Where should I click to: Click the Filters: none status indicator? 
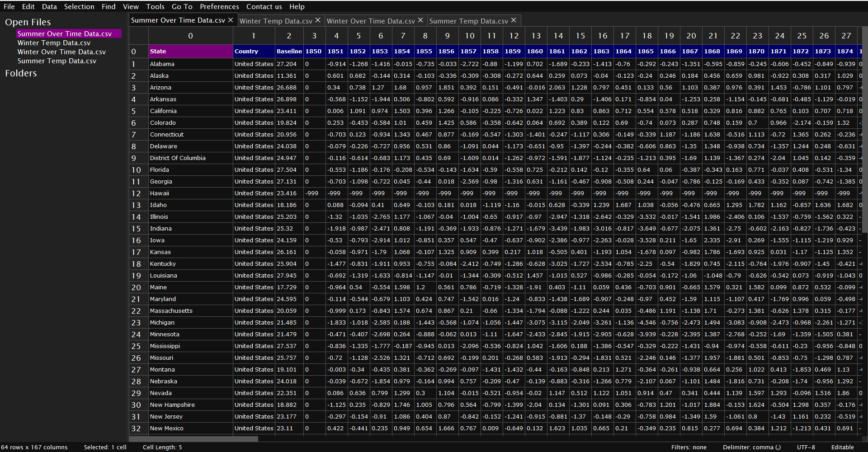tap(689, 447)
